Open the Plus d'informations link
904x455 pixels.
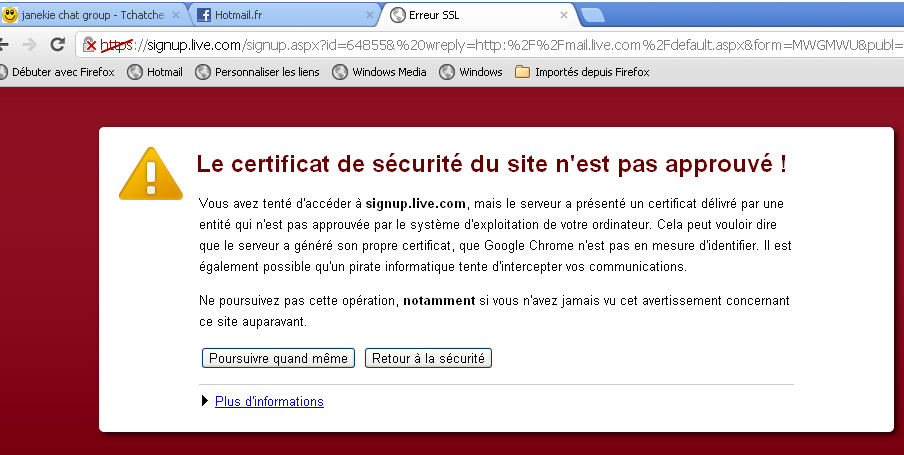(x=269, y=401)
